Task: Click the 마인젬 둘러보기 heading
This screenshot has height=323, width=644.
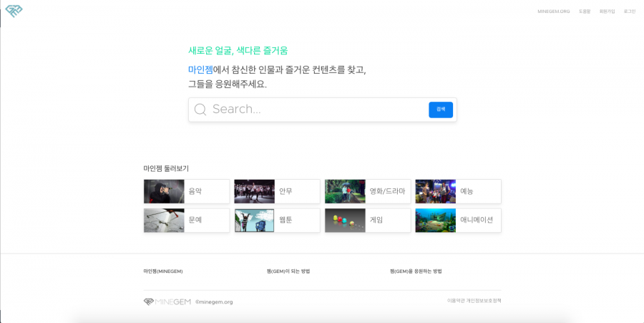Action: pos(166,168)
